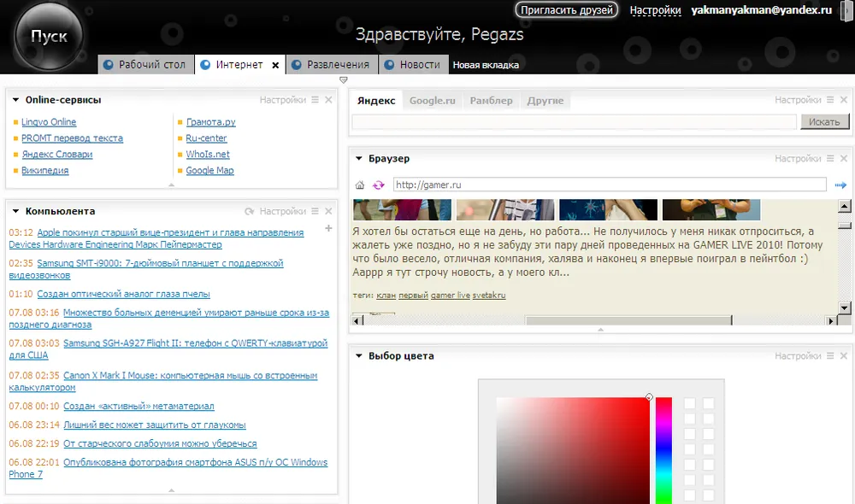Click the round Пуск start button
This screenshot has width=855, height=504.
coord(49,37)
